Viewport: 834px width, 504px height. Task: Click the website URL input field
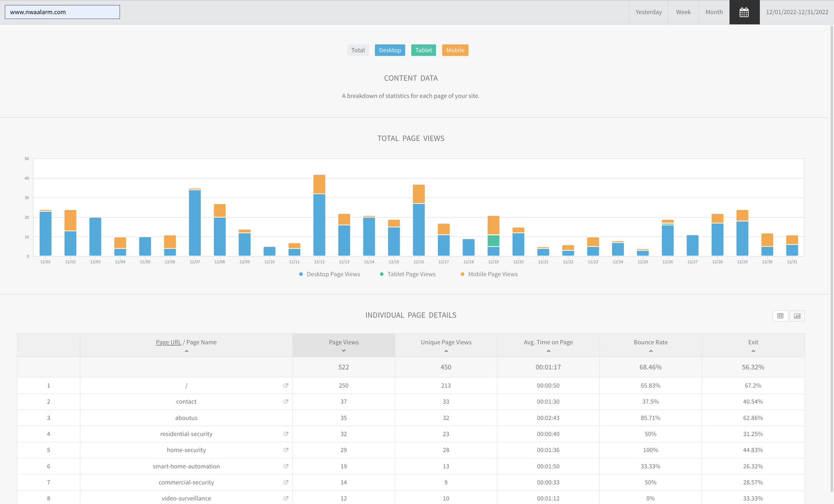tap(62, 12)
